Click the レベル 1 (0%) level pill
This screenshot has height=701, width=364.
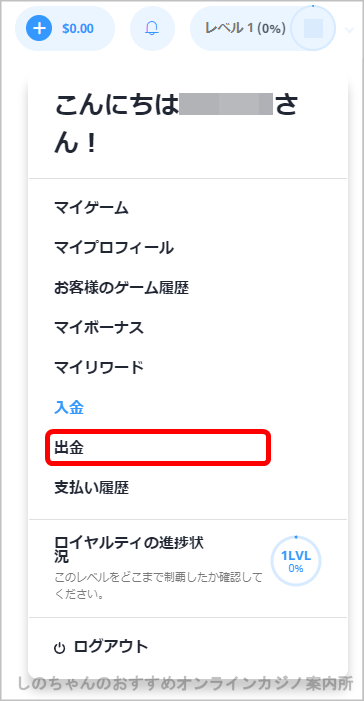(x=245, y=29)
